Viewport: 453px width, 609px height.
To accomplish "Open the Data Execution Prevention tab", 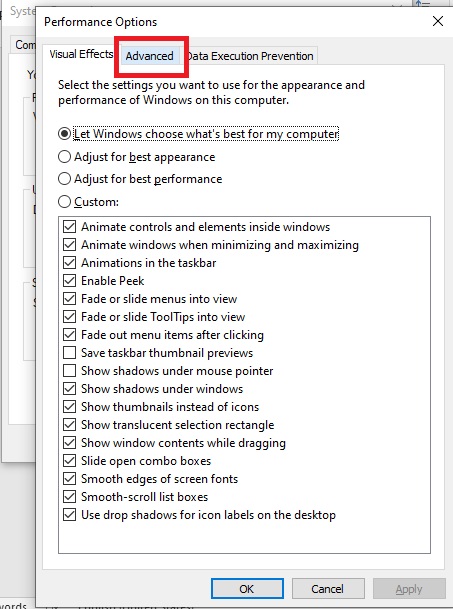I will click(x=250, y=56).
